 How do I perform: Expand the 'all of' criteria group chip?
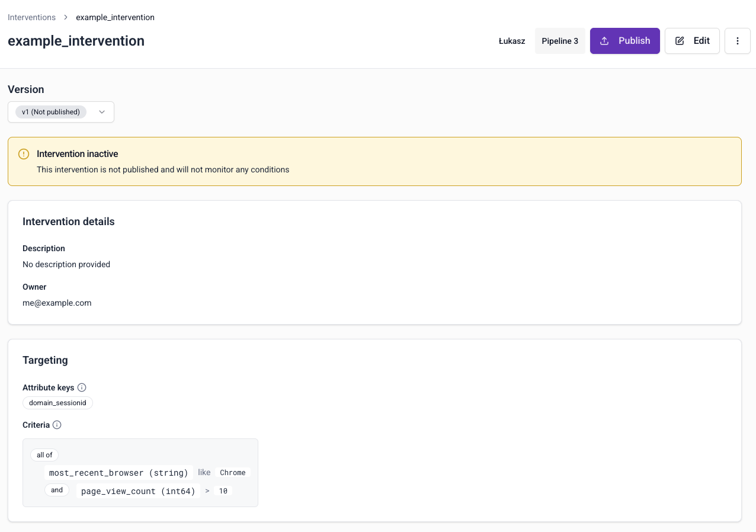click(x=44, y=455)
